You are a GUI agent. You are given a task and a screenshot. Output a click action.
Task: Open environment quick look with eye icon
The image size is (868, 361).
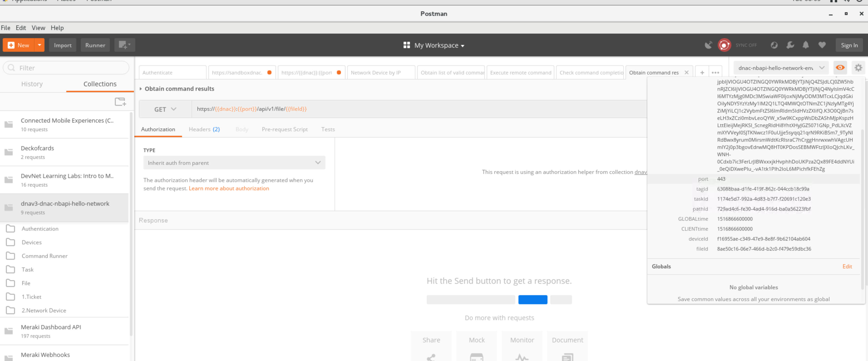tap(840, 67)
